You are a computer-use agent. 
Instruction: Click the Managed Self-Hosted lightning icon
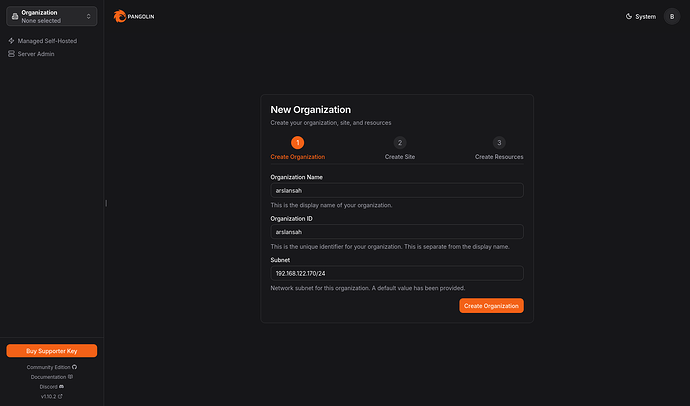11,41
